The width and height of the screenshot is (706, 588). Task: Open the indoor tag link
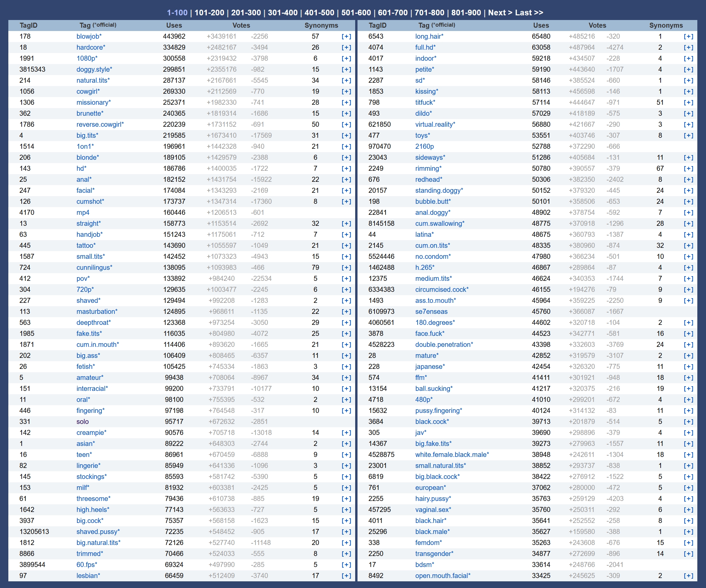(425, 58)
